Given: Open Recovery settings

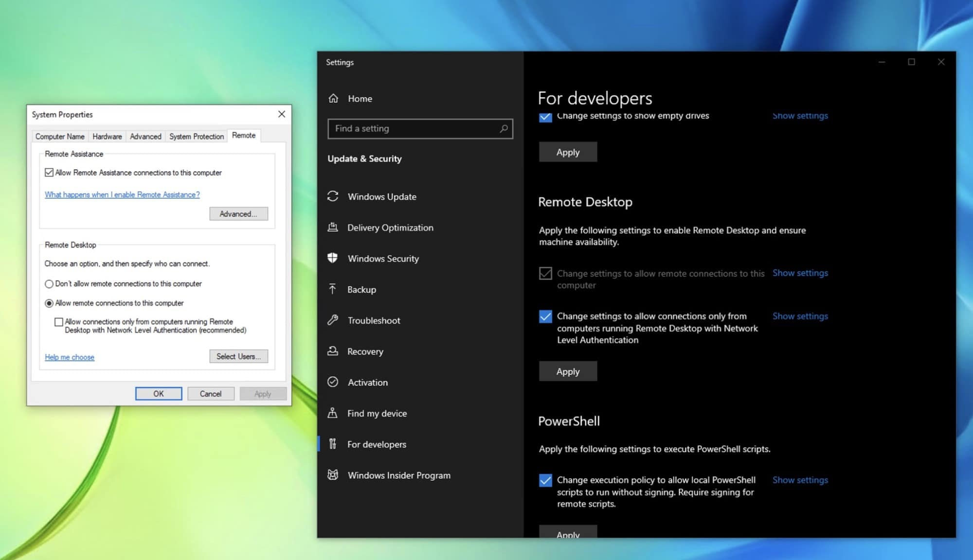Looking at the screenshot, I should (420, 351).
